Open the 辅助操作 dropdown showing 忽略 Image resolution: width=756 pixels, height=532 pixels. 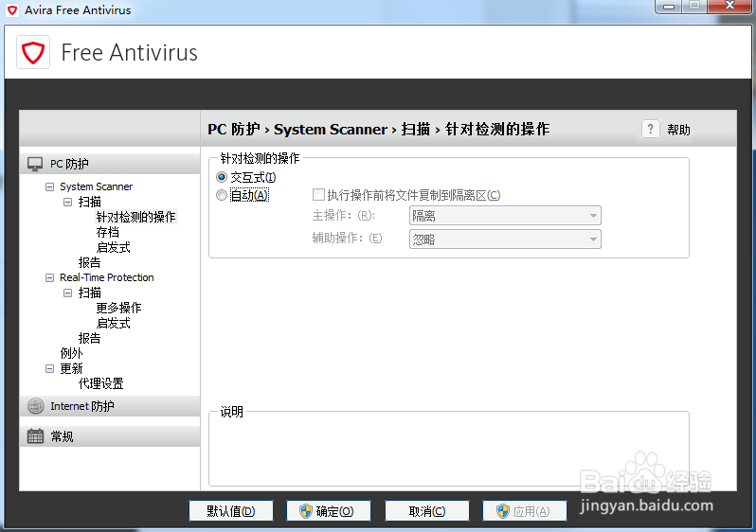pos(505,239)
